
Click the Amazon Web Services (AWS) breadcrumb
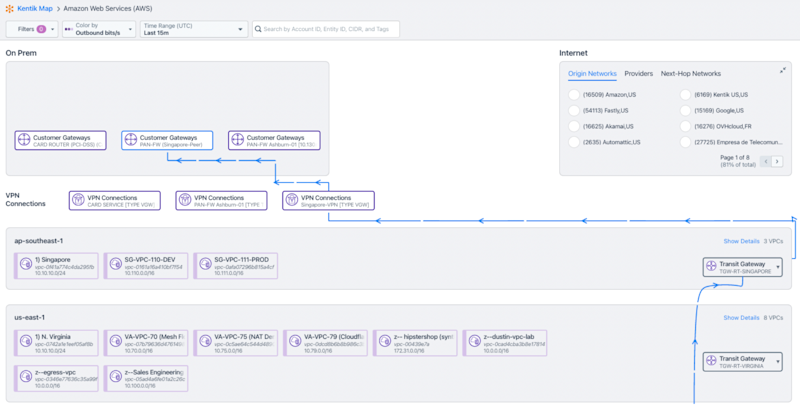click(108, 9)
